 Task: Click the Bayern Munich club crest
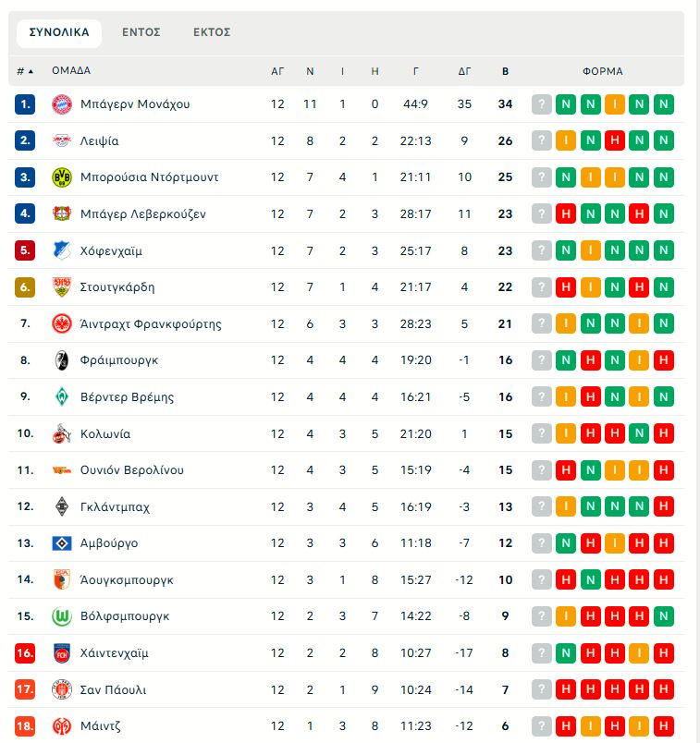(62, 104)
